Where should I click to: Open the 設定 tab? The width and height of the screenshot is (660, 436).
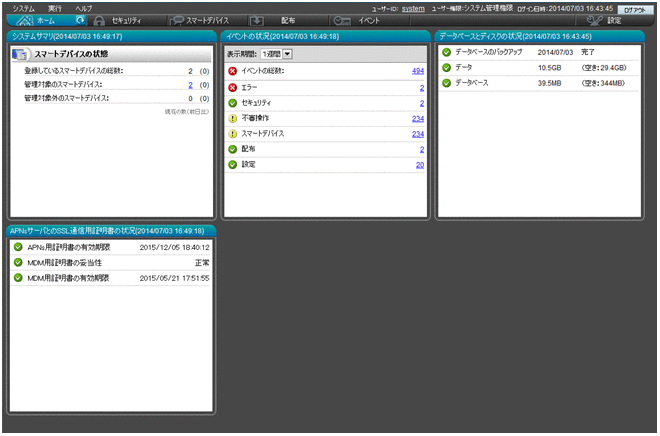coord(614,21)
